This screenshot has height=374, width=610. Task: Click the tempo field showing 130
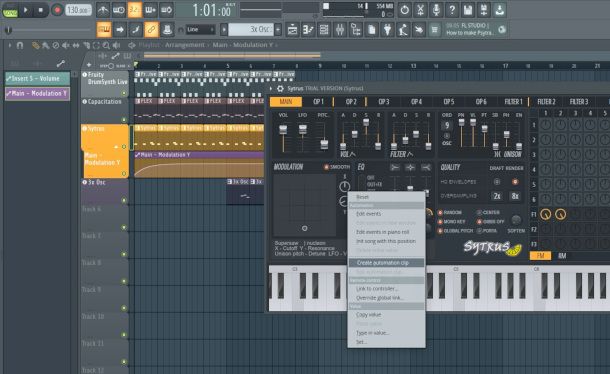[78, 10]
